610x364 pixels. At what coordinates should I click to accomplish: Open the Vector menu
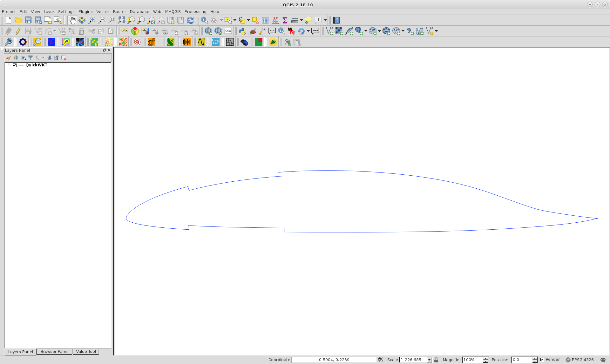pyautogui.click(x=103, y=12)
